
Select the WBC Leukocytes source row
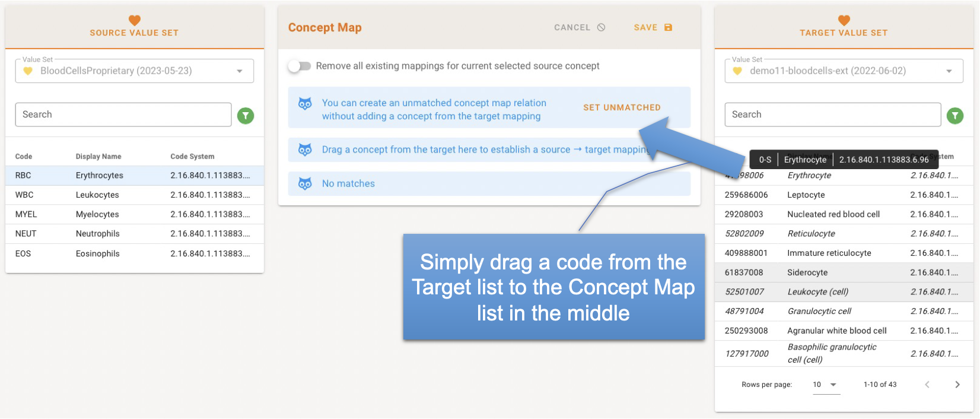click(134, 195)
